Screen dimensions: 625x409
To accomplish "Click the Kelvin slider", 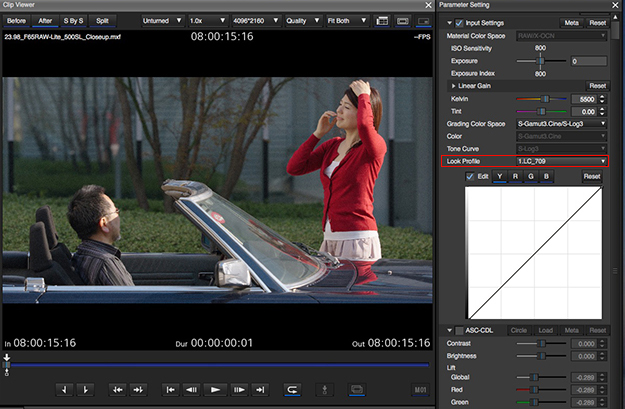I will [x=546, y=99].
